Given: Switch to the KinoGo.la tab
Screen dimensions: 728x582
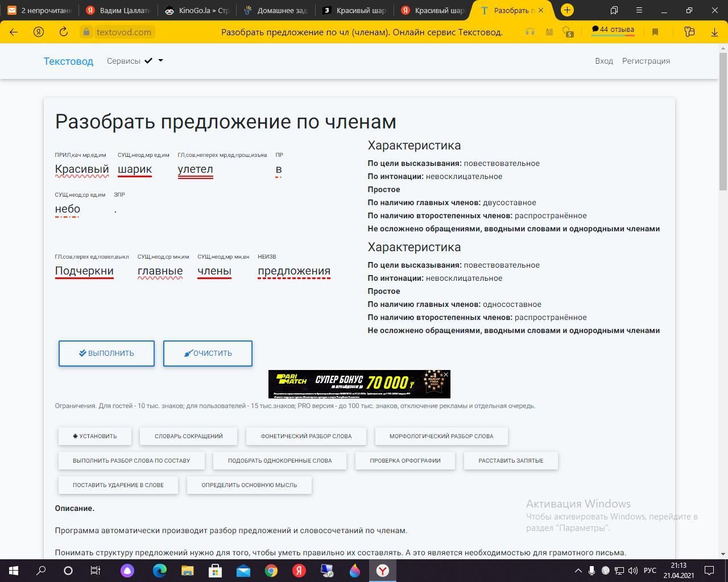Looking at the screenshot, I should pyautogui.click(x=197, y=10).
